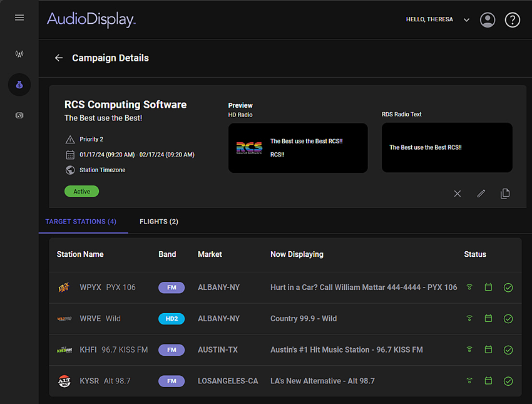The image size is (532, 404).
Task: Click the signal icon in the KHFI row
Action: [x=469, y=350]
